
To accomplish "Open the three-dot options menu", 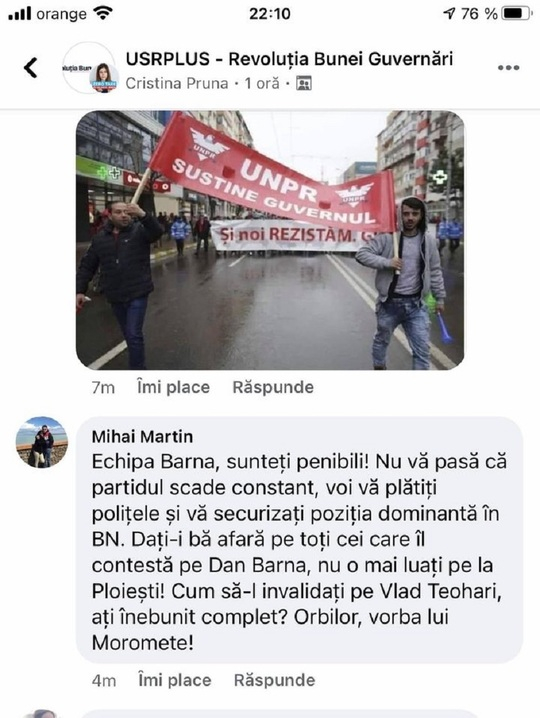I will coord(508,68).
